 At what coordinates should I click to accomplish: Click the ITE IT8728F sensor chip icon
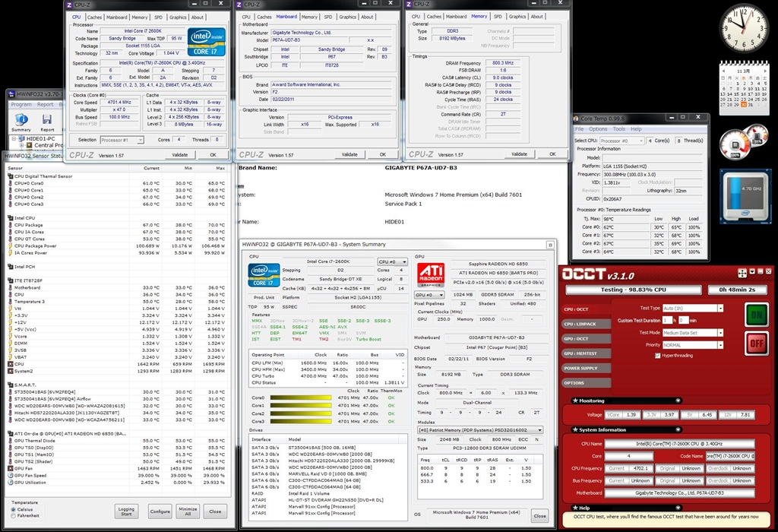[11, 280]
